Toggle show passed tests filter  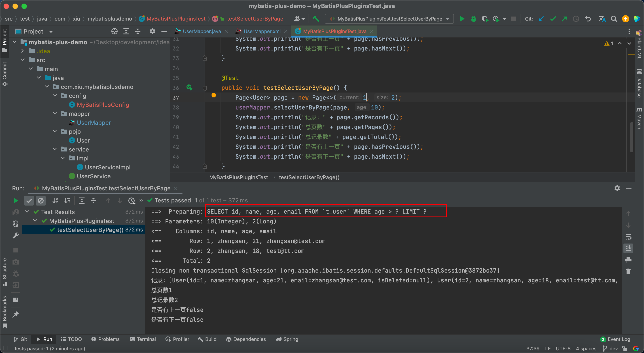[29, 201]
